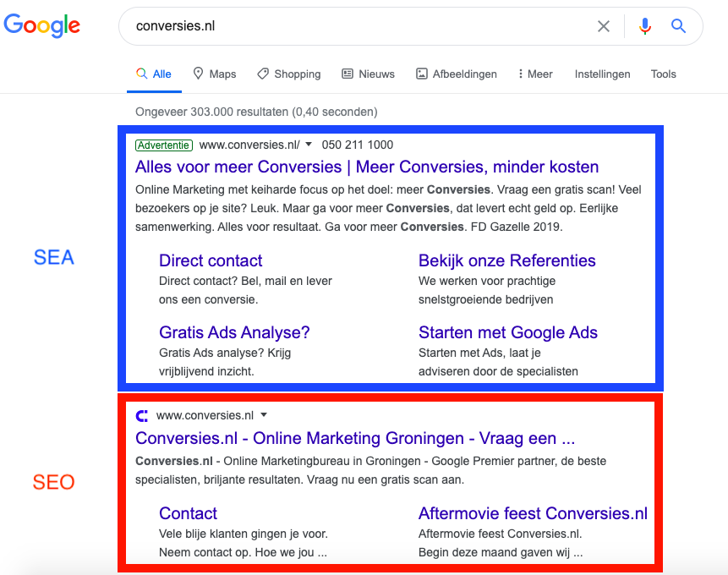Open Conversies.nl - Online Marketing Groningen result
Image resolution: width=728 pixels, height=575 pixels.
click(355, 438)
